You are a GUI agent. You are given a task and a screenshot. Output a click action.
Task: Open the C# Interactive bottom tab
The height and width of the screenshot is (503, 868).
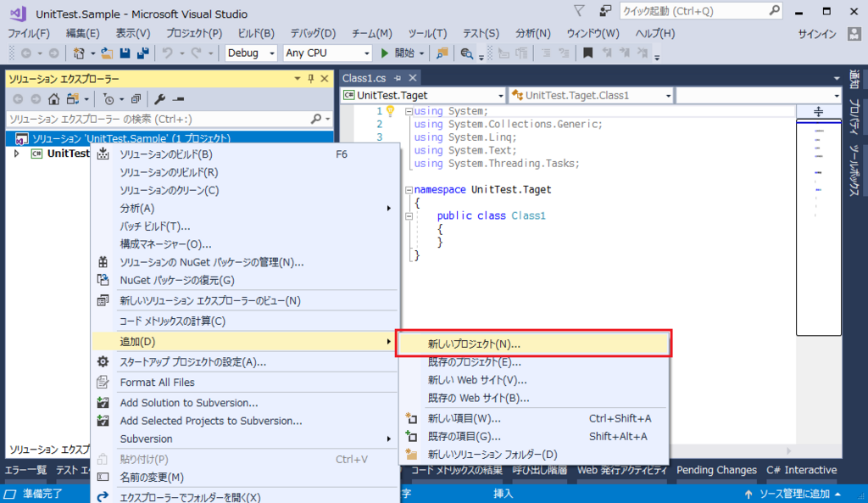click(x=801, y=470)
